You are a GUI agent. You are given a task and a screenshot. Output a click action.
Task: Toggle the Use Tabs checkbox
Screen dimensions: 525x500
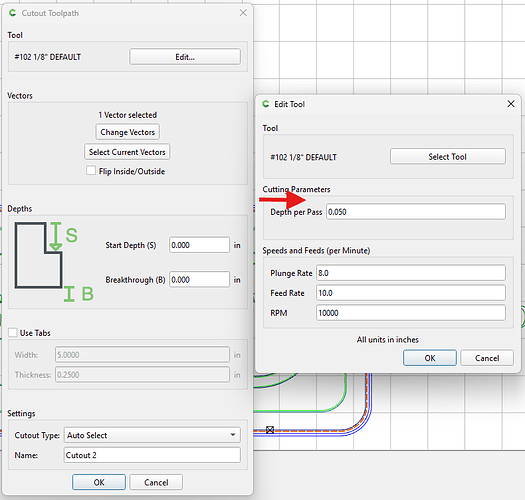pos(13,333)
